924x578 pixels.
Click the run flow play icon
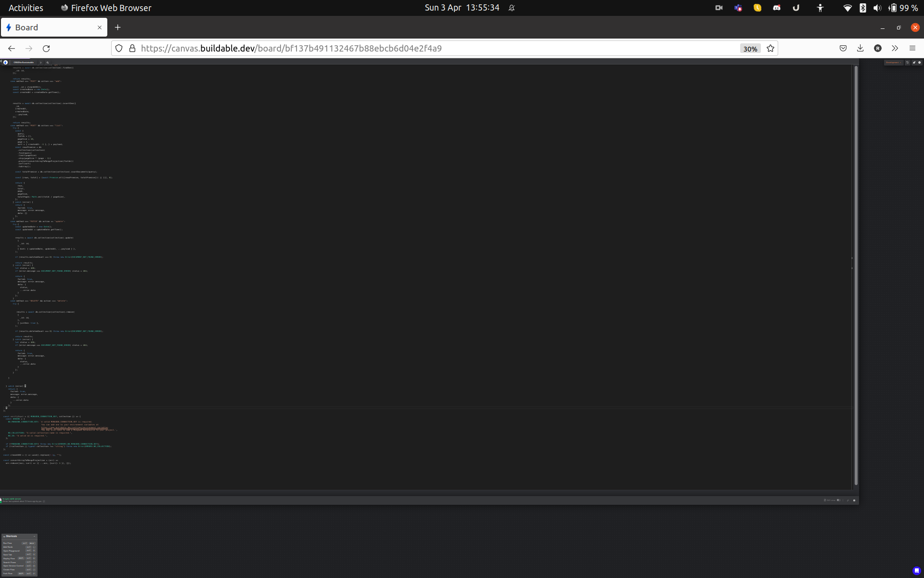tap(920, 63)
